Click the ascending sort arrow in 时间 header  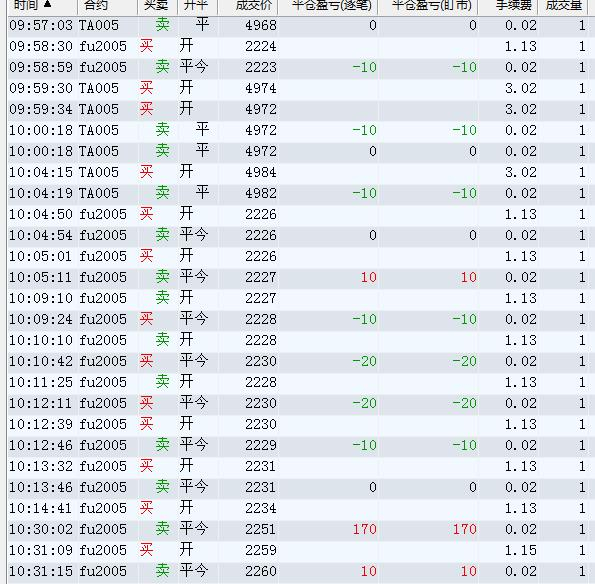pyautogui.click(x=47, y=4)
